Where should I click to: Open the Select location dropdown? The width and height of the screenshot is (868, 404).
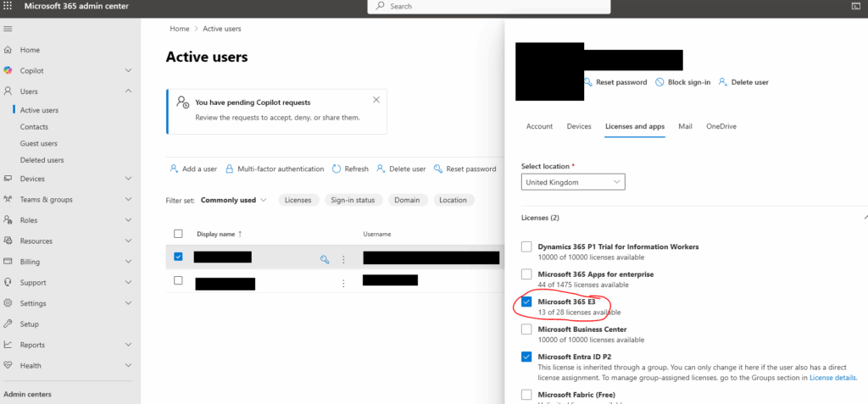(x=572, y=182)
